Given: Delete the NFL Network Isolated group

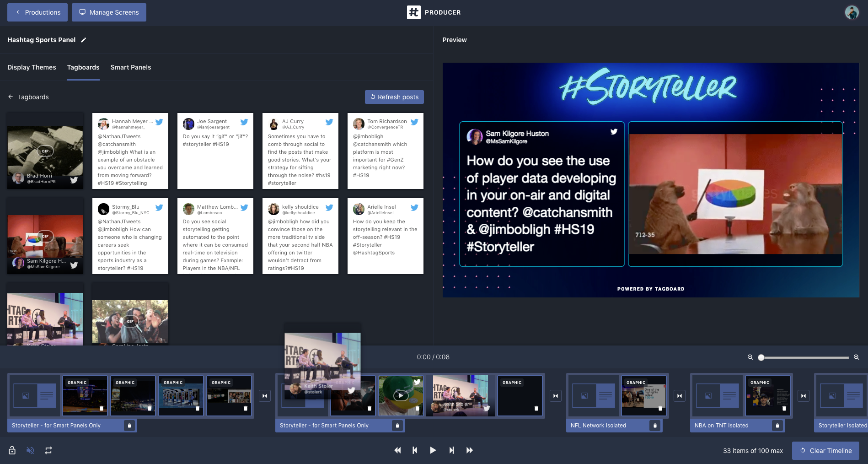Looking at the screenshot, I should [x=655, y=426].
